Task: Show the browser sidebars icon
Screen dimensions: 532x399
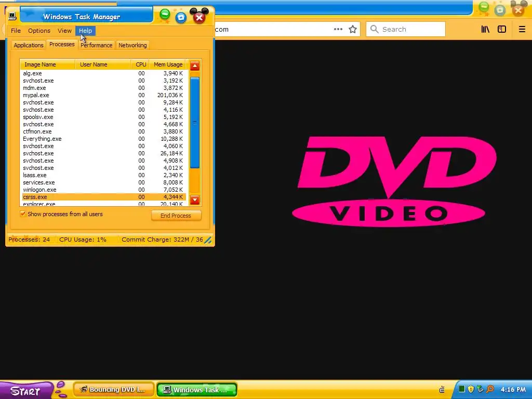Action: click(x=502, y=29)
